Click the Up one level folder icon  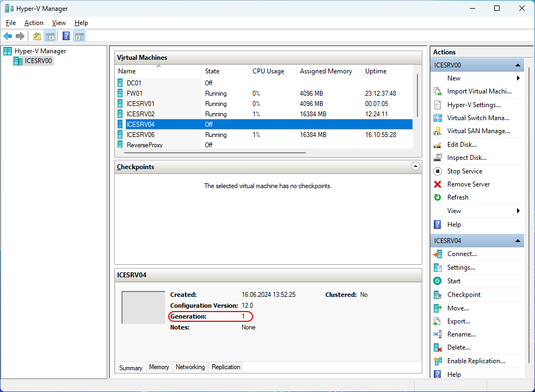tap(37, 36)
